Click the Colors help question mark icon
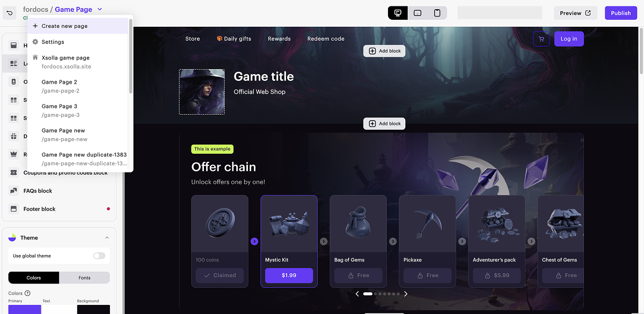 pyautogui.click(x=27, y=293)
